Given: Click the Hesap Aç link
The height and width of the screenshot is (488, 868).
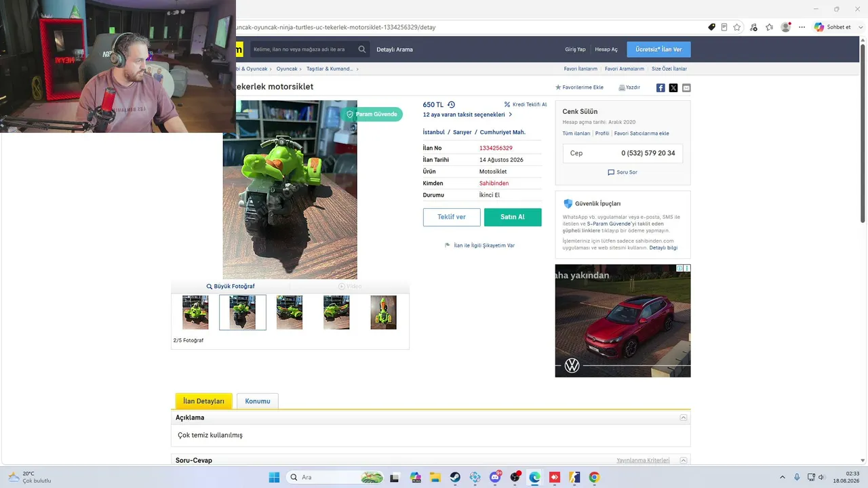Looking at the screenshot, I should click(606, 49).
